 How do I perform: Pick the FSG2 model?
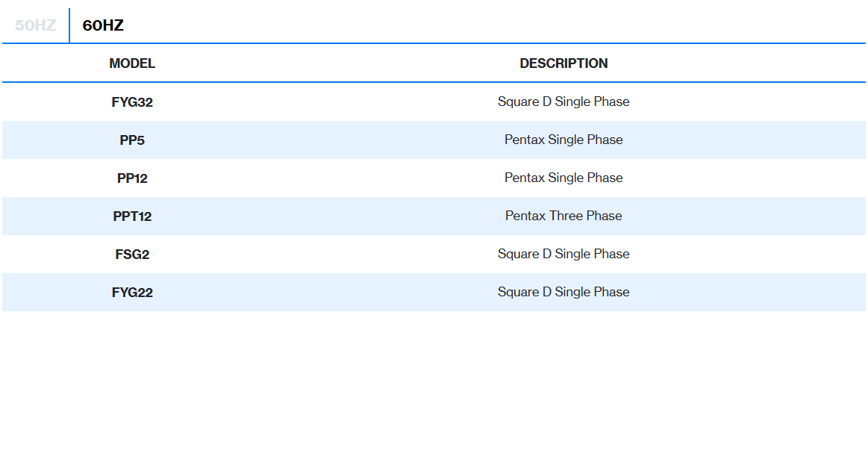tap(132, 255)
